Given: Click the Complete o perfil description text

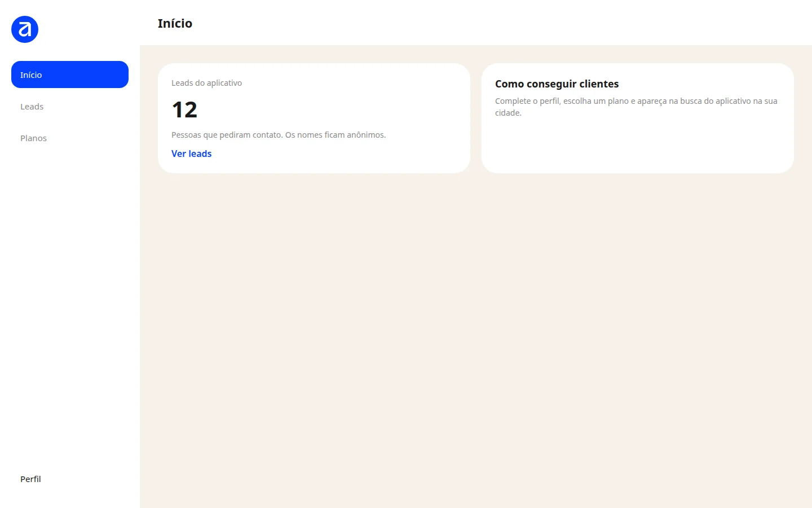Looking at the screenshot, I should click(636, 107).
